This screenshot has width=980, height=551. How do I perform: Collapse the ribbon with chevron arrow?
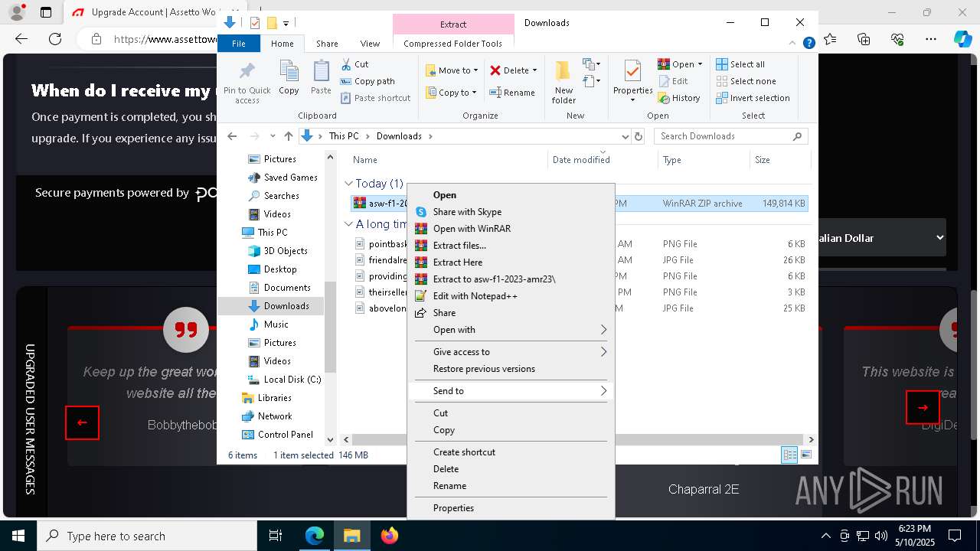click(x=792, y=44)
